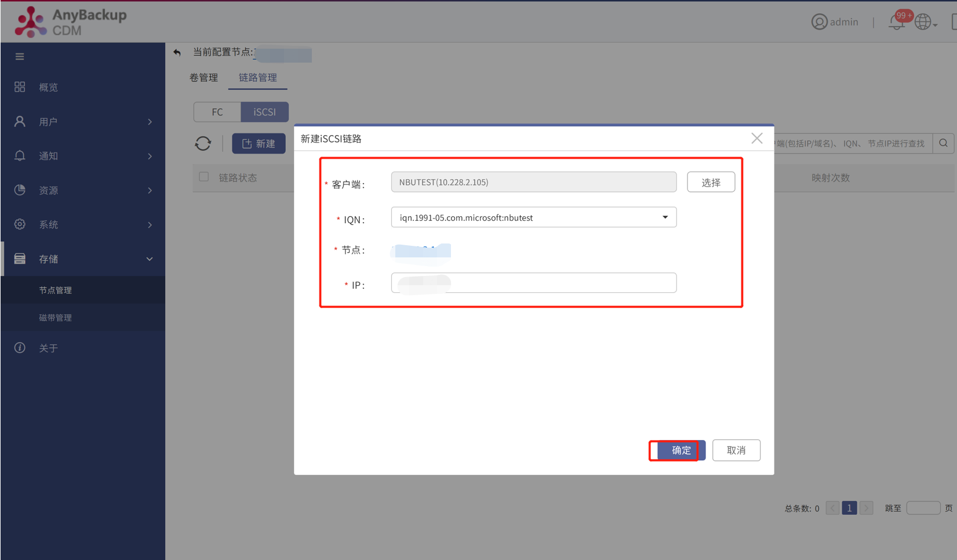Click the search magnifier icon
The image size is (957, 560).
pos(944,143)
